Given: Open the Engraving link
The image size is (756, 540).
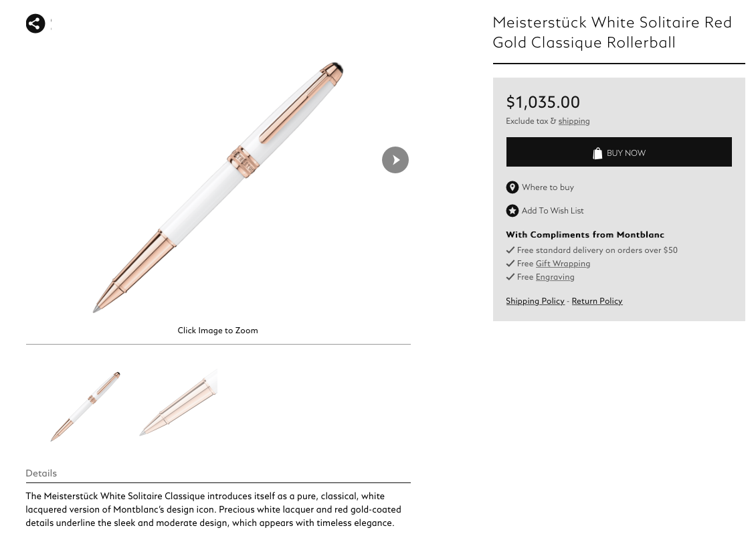Looking at the screenshot, I should 555,277.
